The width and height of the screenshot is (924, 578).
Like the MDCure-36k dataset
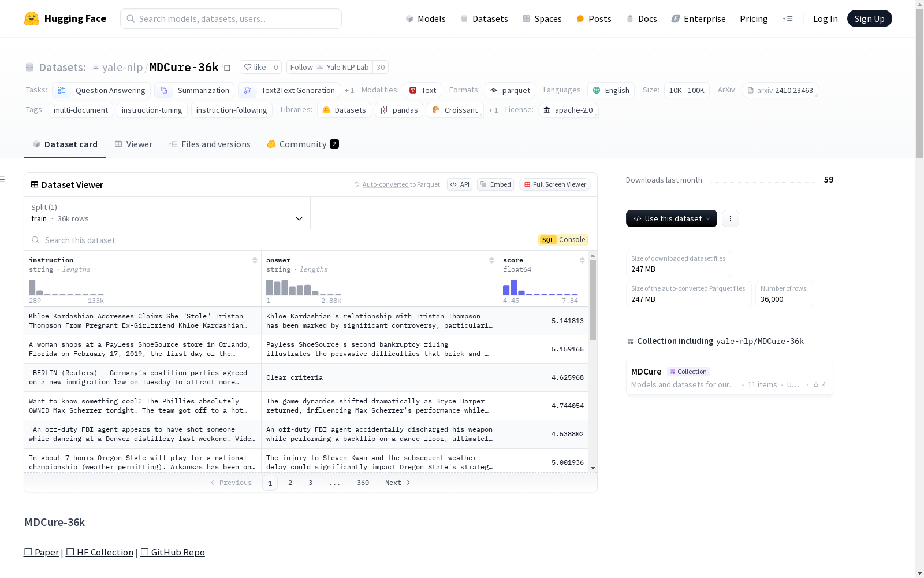click(x=255, y=67)
